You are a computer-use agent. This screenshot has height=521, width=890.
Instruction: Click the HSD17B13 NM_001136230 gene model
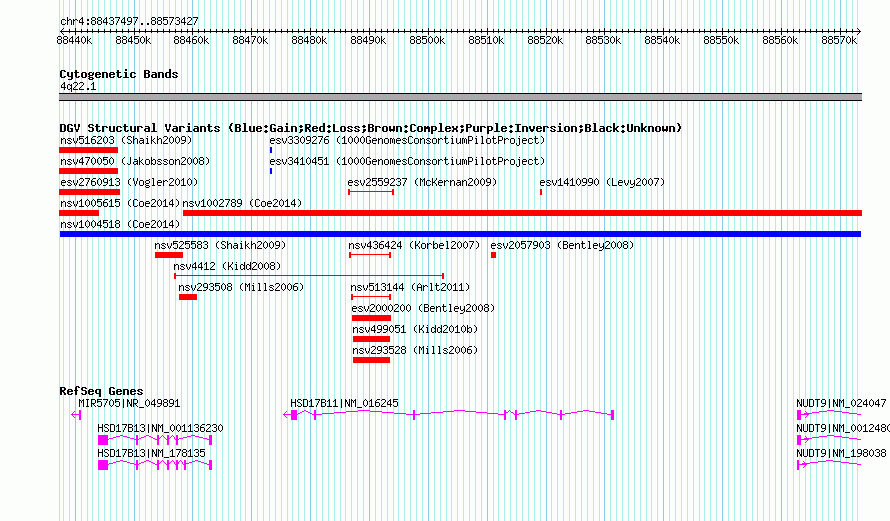(155, 440)
